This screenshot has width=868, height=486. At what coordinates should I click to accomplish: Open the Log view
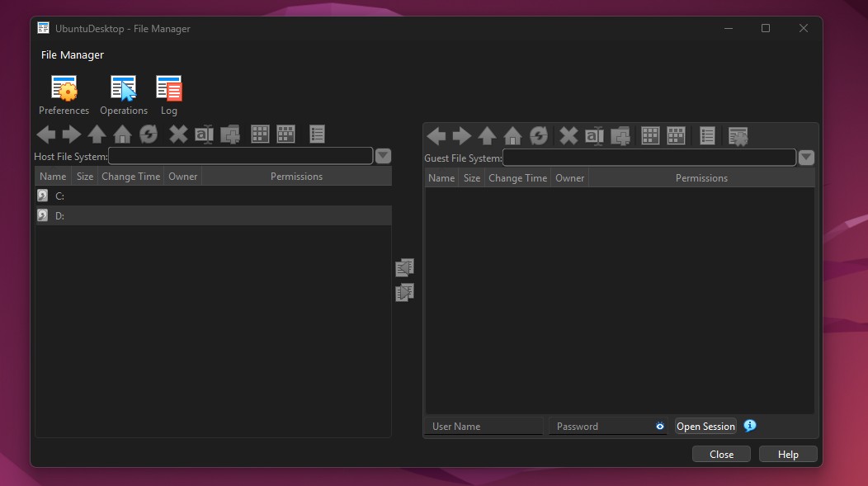click(x=168, y=94)
